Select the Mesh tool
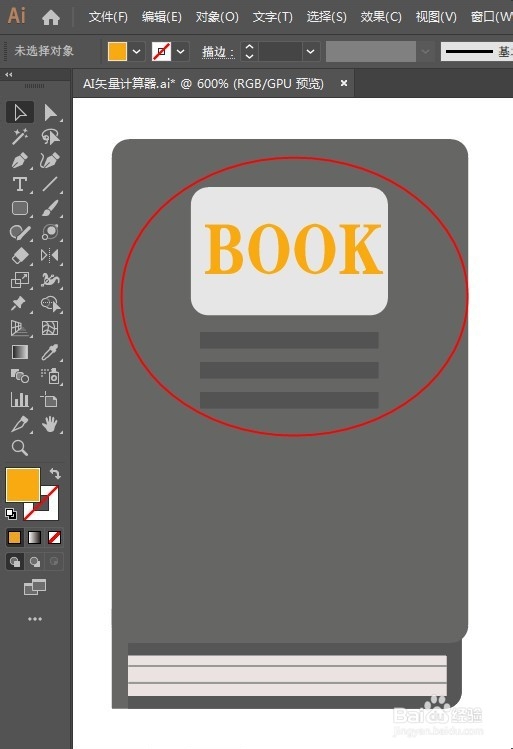513x749 pixels. click(50, 328)
